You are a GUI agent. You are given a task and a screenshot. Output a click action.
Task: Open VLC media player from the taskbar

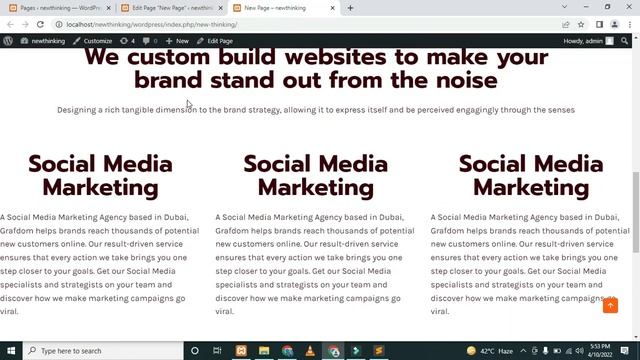(x=310, y=351)
